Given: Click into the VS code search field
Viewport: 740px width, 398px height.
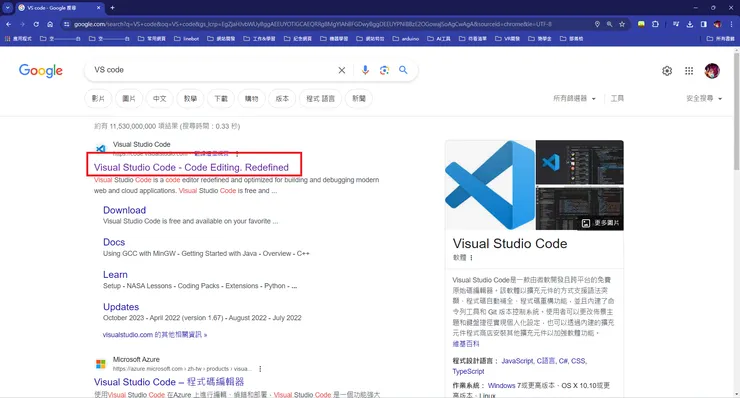Looking at the screenshot, I should click(x=212, y=70).
